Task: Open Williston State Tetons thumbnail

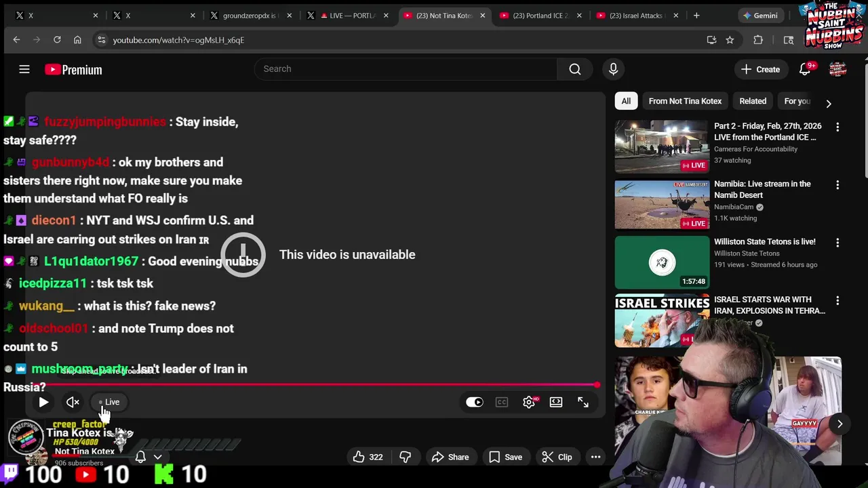Action: click(662, 262)
